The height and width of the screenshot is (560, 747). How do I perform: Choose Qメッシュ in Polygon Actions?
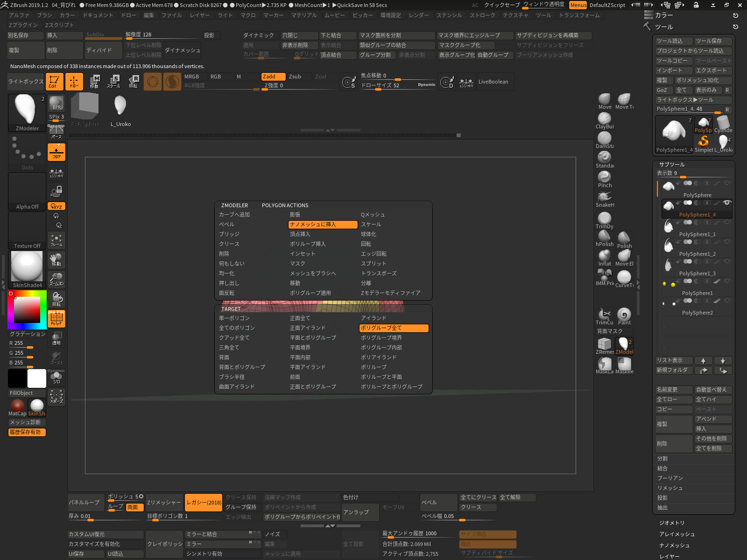[x=373, y=215]
